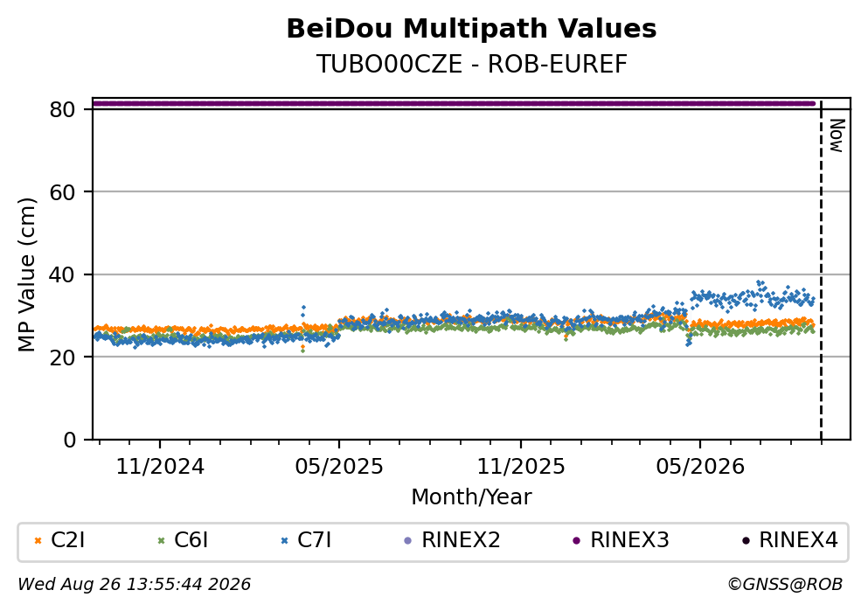
Task: Click the orange C2I legend marker
Action: (38, 541)
